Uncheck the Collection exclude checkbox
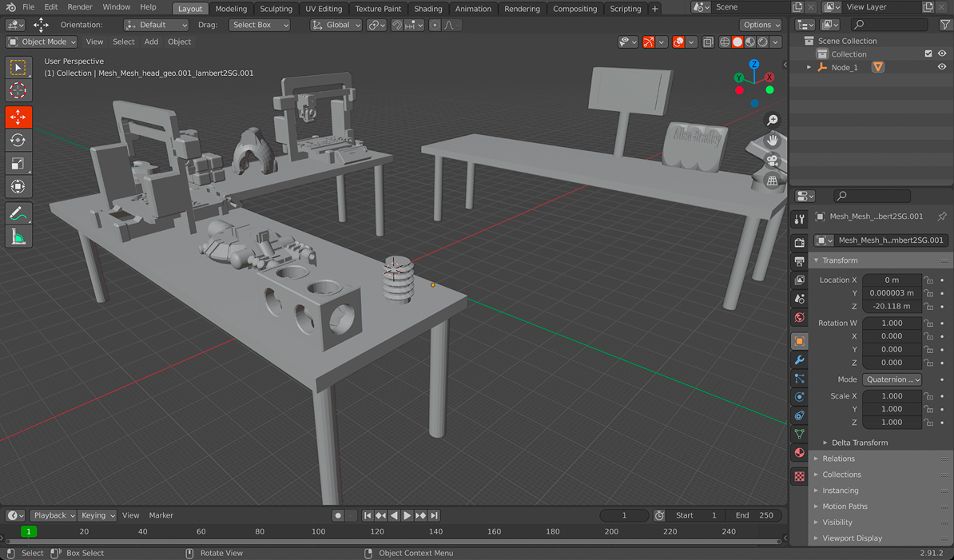 point(928,54)
